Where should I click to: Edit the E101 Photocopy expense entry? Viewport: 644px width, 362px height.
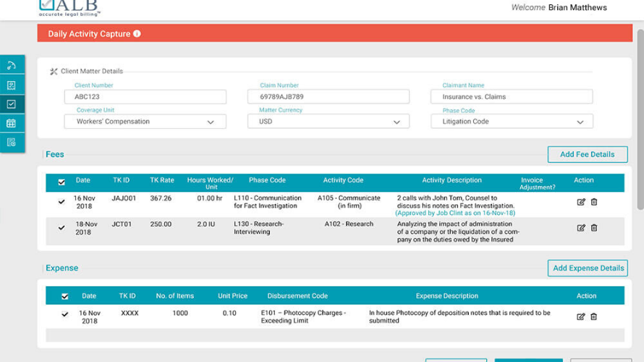[581, 316]
